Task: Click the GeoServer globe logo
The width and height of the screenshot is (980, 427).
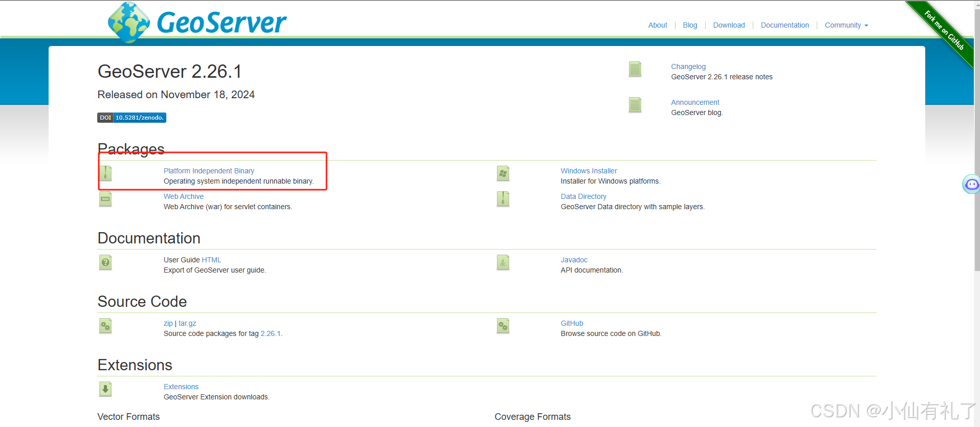Action: point(129,22)
